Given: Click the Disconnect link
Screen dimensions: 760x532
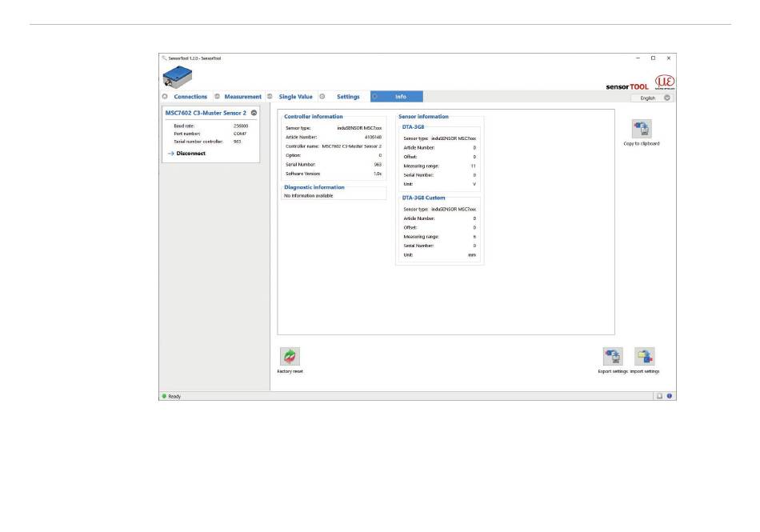Looking at the screenshot, I should [190, 153].
